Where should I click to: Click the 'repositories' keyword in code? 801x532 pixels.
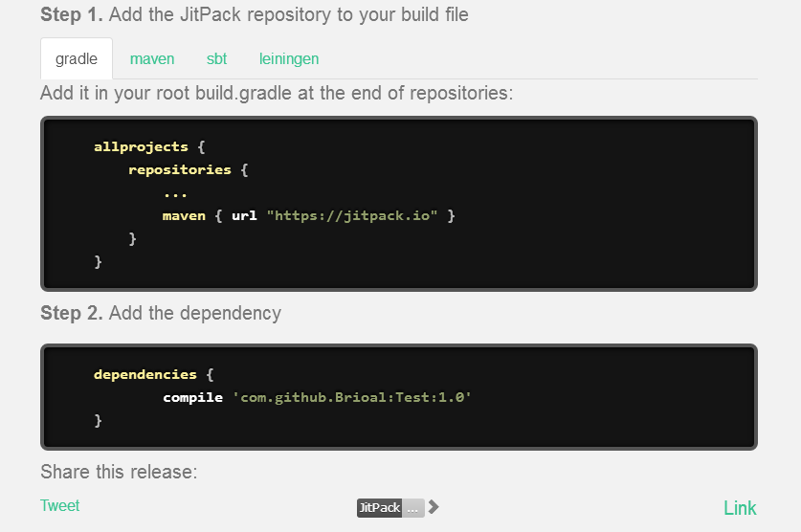pyautogui.click(x=180, y=170)
